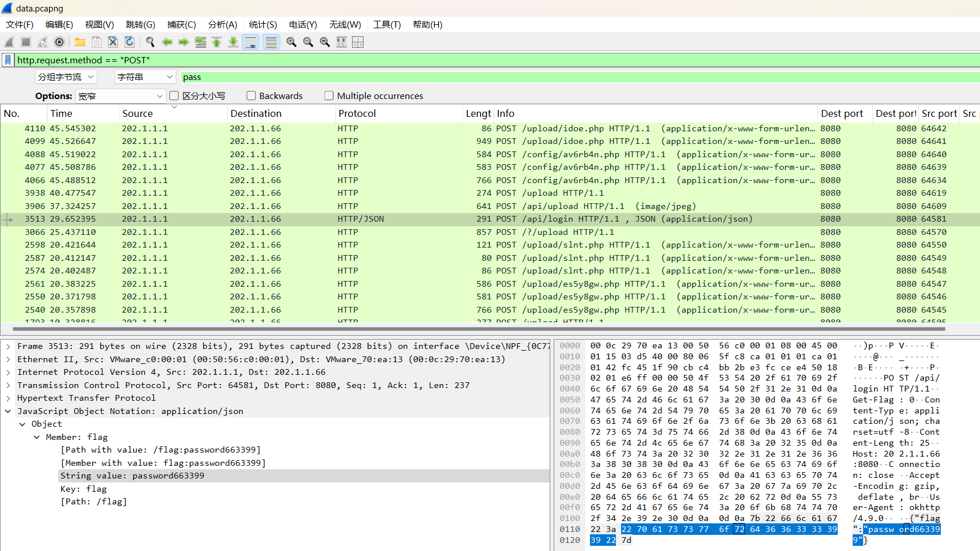Enable the 区分大小写 case sensitive checkbox
The image size is (980, 551).
click(174, 96)
